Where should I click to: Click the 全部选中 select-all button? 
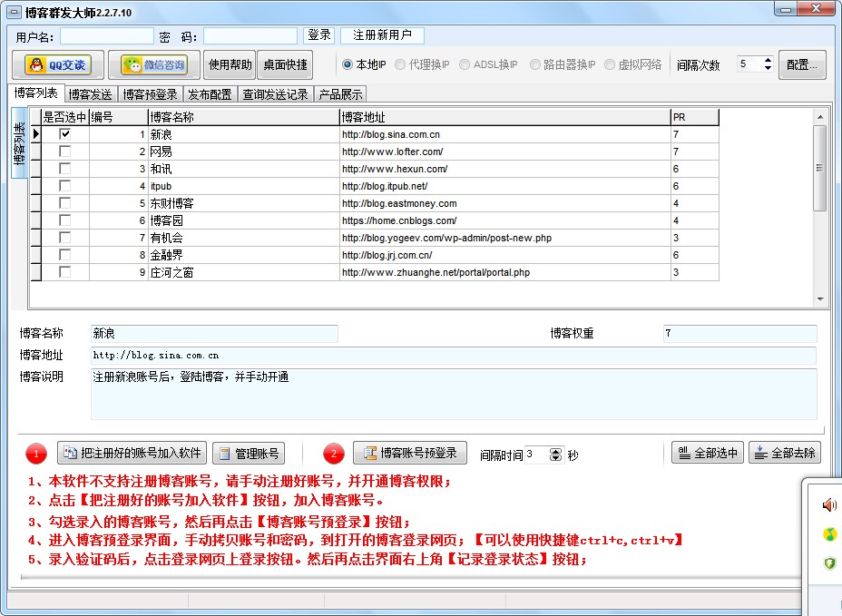coord(708,453)
